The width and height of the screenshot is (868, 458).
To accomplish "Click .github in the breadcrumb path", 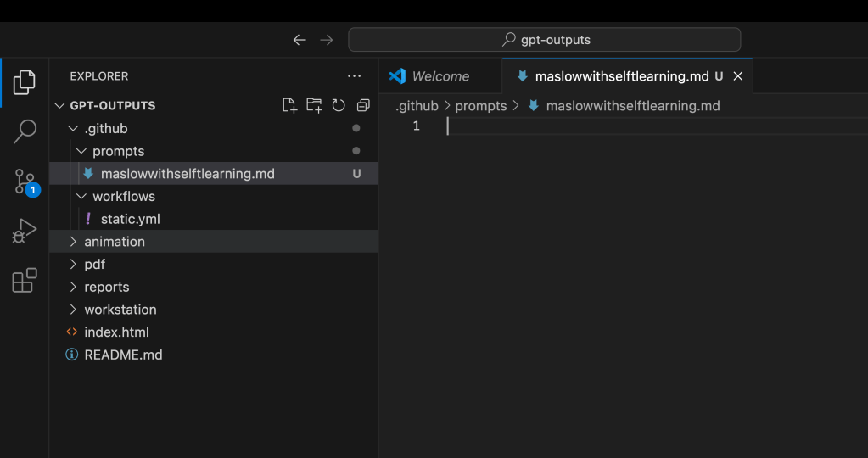I will tap(417, 106).
